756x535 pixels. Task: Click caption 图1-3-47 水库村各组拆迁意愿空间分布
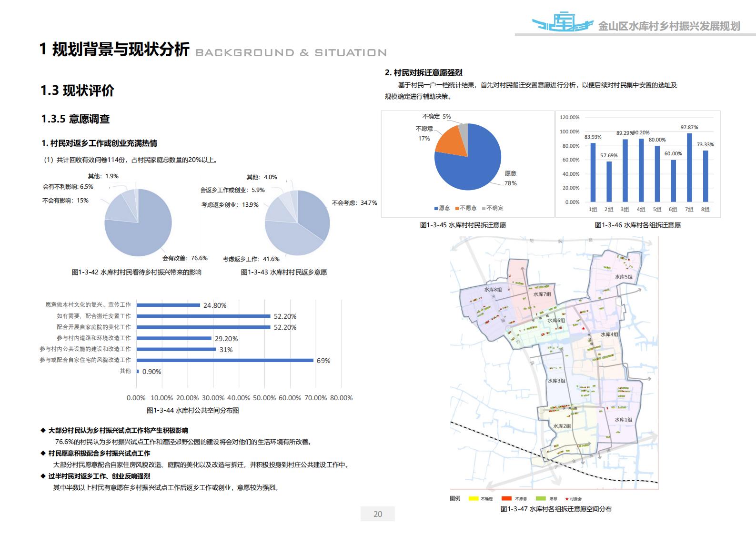(x=556, y=509)
